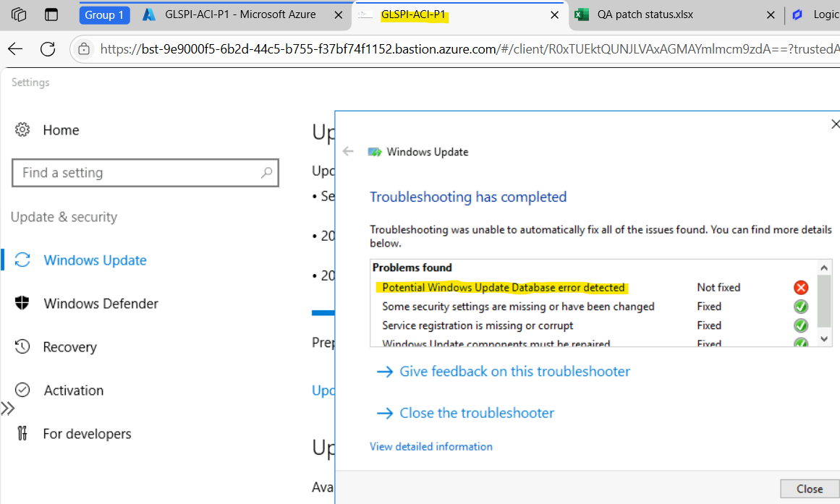The image size is (840, 504).
Task: Close the active GLSPI-ACI-P1 tab
Action: coord(554,15)
